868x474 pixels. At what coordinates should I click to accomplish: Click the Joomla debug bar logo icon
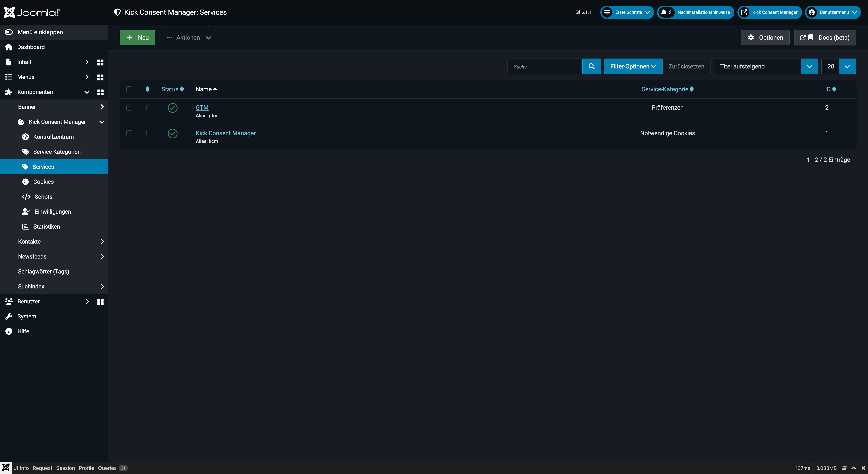[6, 468]
